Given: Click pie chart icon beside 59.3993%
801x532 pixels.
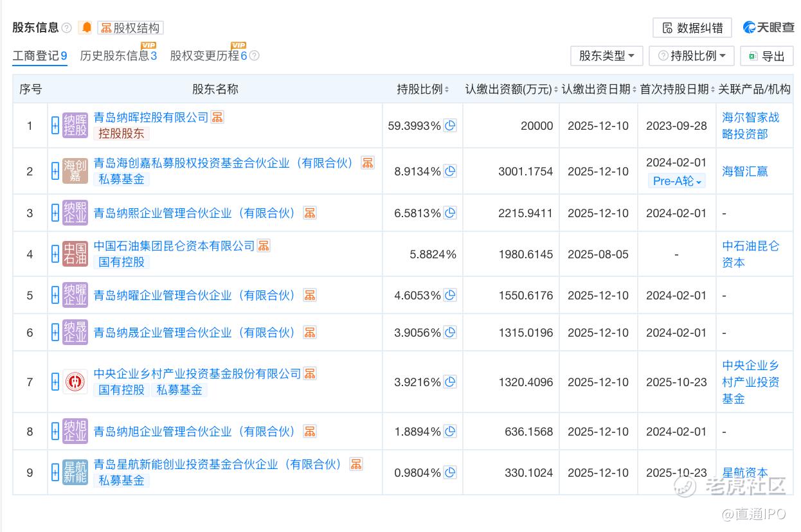Looking at the screenshot, I should pyautogui.click(x=450, y=125).
